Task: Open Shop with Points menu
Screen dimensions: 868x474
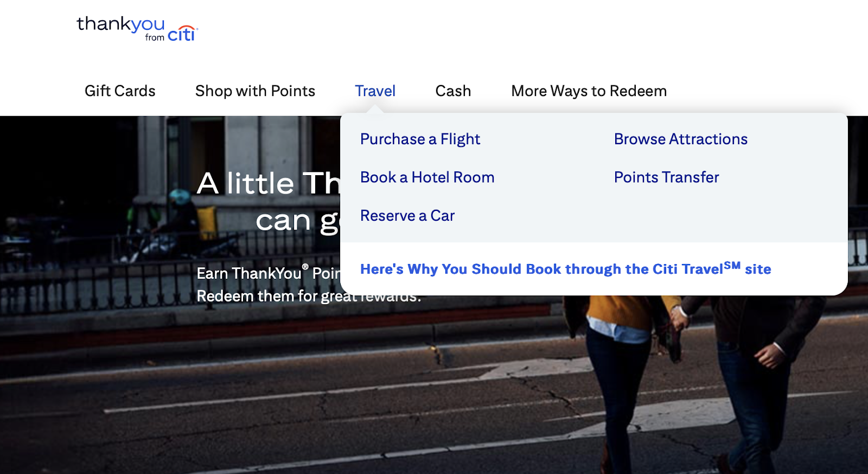Action: 255,91
